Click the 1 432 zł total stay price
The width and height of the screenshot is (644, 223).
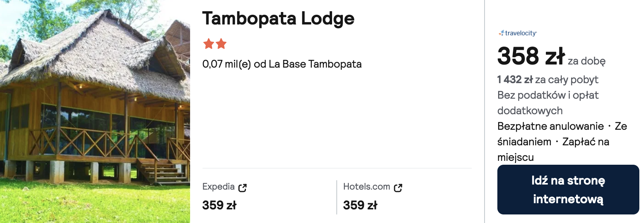tap(515, 80)
